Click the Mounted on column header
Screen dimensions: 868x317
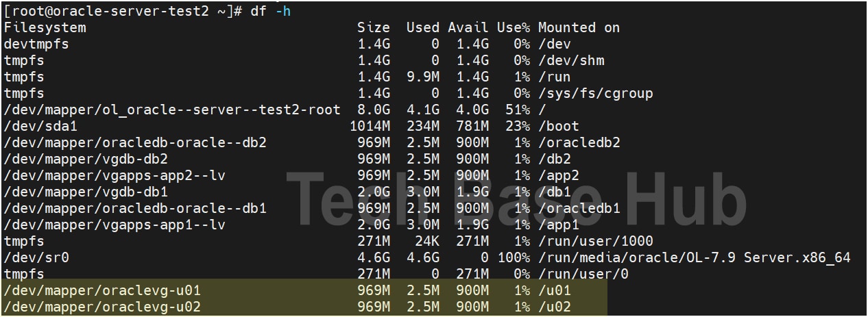tap(579, 28)
